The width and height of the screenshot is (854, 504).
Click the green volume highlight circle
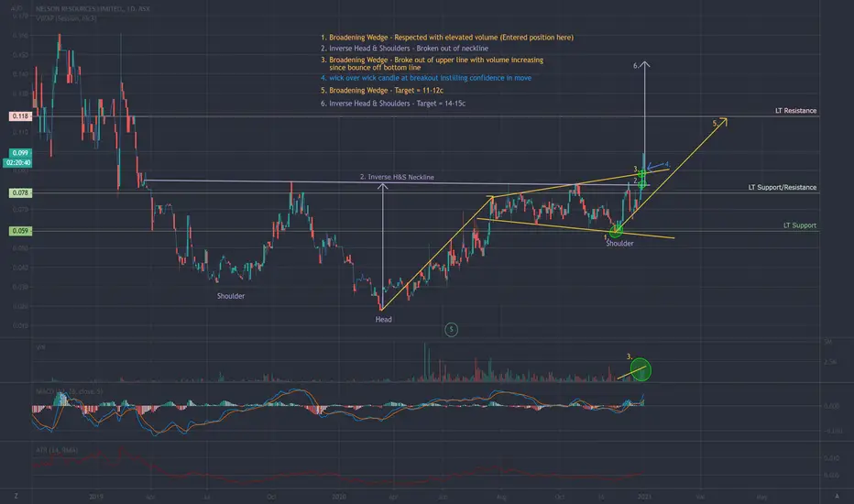(640, 369)
